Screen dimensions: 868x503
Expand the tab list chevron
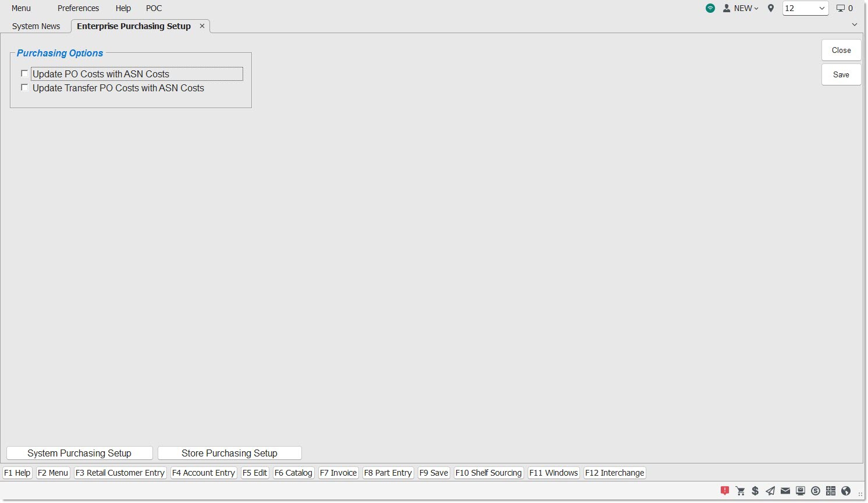point(855,24)
